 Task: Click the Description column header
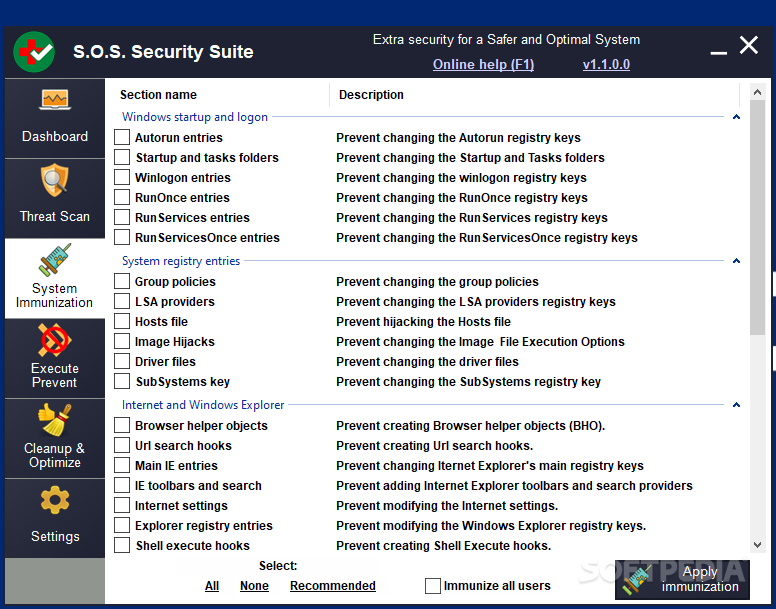(x=371, y=95)
